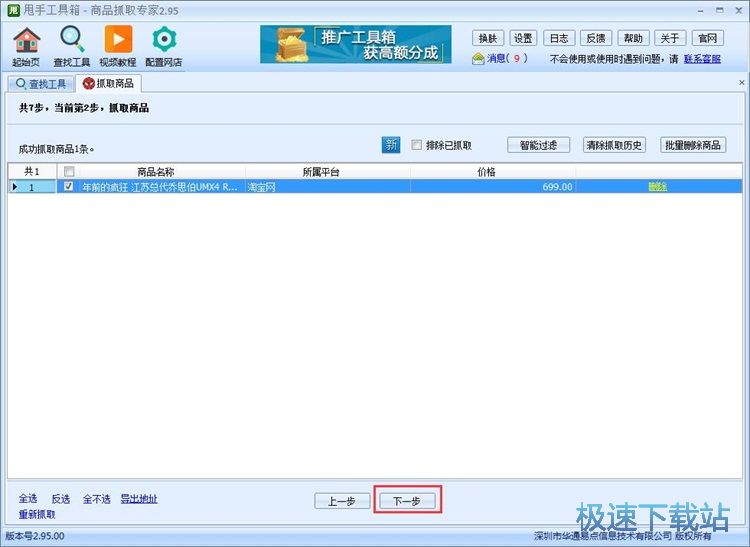Minimize the 甩手工具箱 window
The image size is (750, 547).
point(700,10)
